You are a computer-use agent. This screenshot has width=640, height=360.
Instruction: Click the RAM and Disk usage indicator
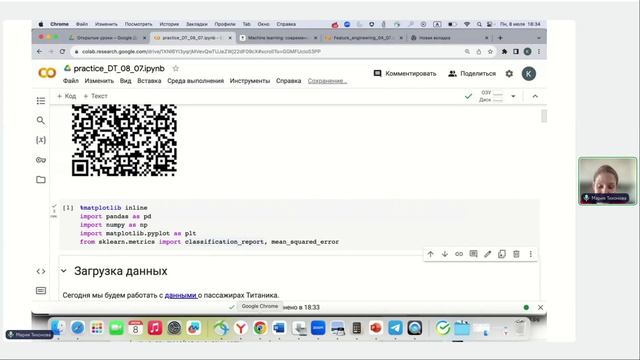492,96
